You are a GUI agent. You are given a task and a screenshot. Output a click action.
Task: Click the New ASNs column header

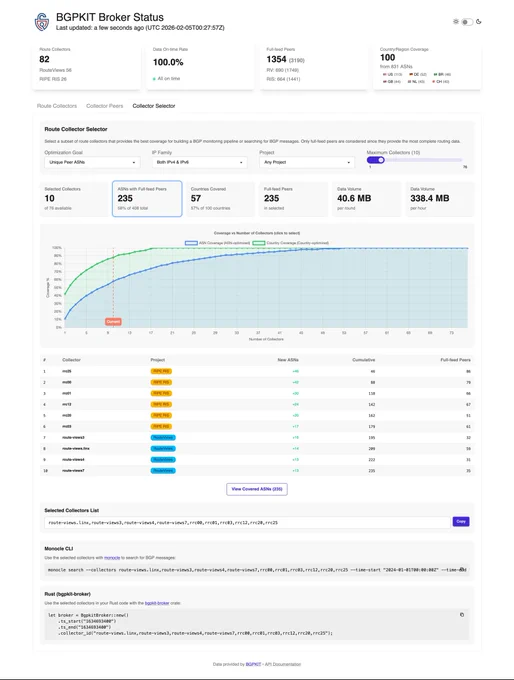pyautogui.click(x=288, y=360)
